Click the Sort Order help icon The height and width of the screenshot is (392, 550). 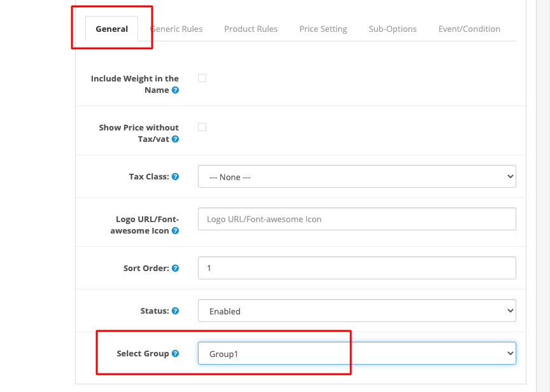pos(176,269)
